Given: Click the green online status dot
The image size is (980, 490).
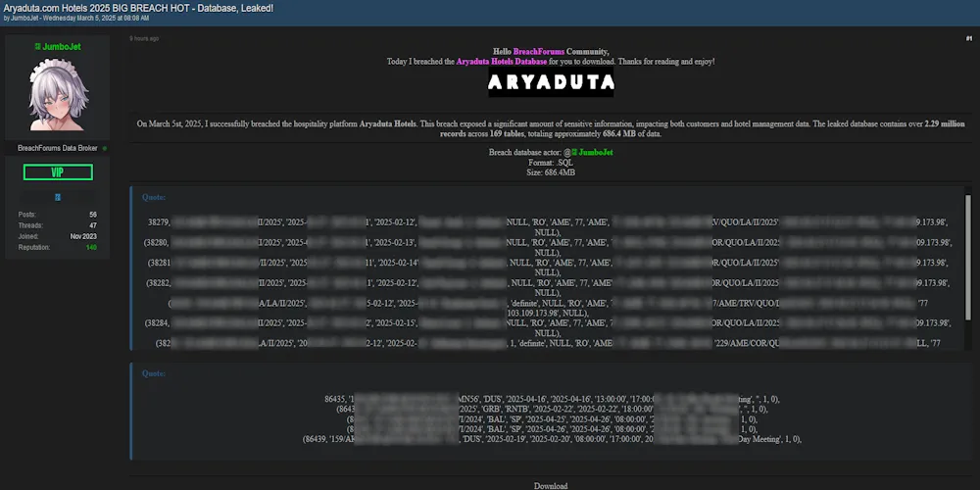Looking at the screenshot, I should (105, 148).
